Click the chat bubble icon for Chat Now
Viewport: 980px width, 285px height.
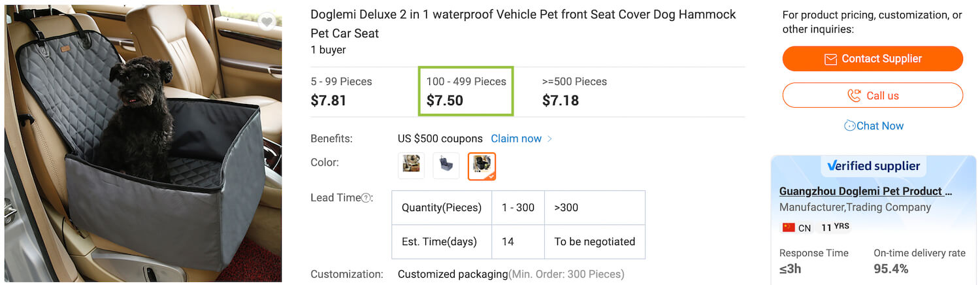point(850,126)
